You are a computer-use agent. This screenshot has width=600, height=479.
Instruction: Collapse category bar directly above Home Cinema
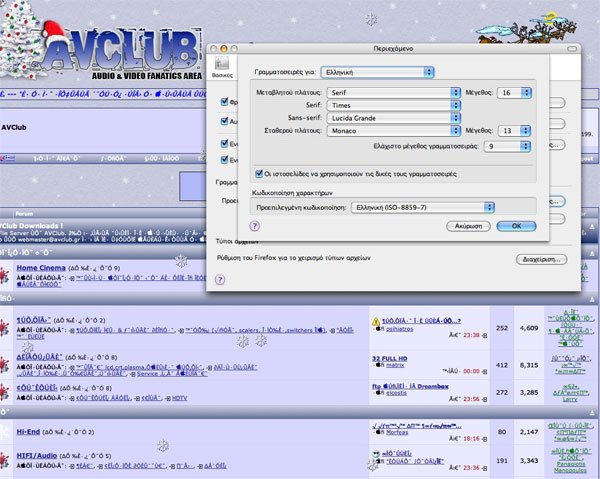click(592, 253)
